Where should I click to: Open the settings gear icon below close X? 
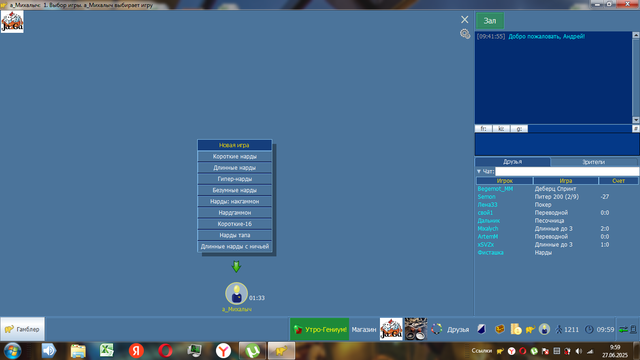coord(465,34)
